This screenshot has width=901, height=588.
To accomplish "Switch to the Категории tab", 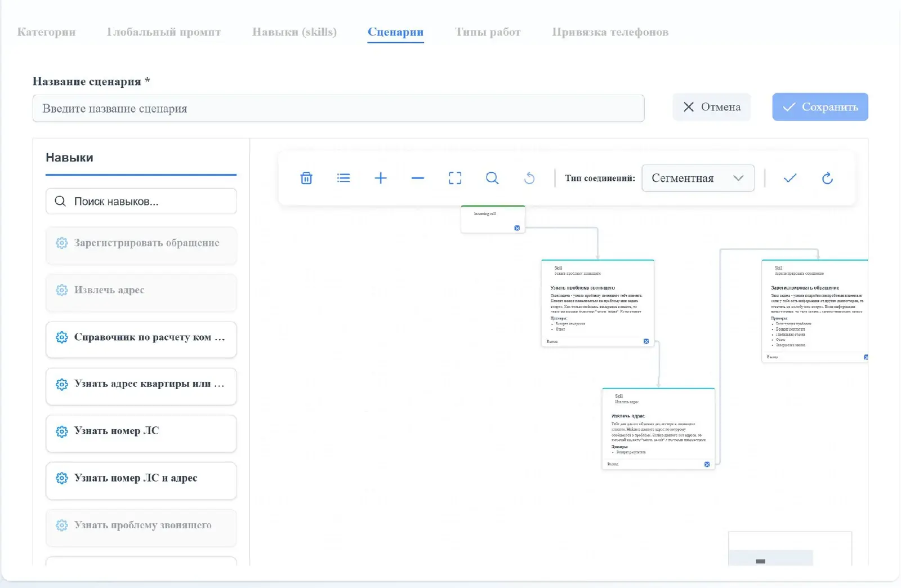I will point(46,32).
